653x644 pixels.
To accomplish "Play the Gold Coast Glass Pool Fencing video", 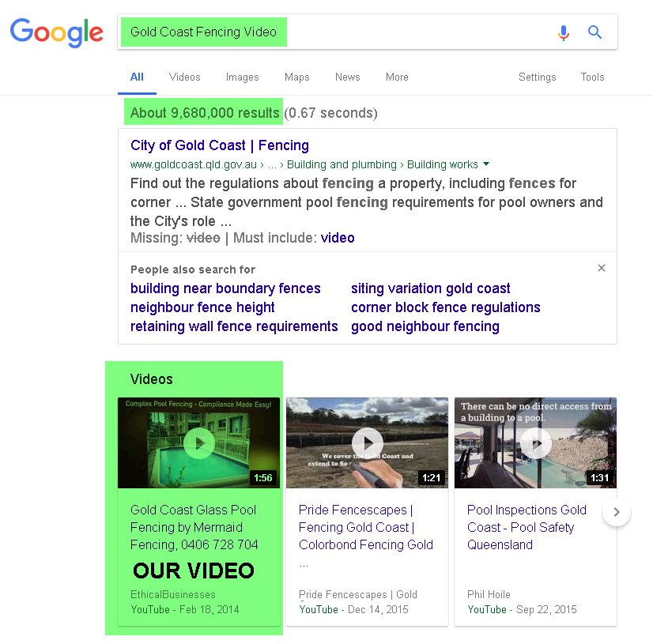I will 199,443.
